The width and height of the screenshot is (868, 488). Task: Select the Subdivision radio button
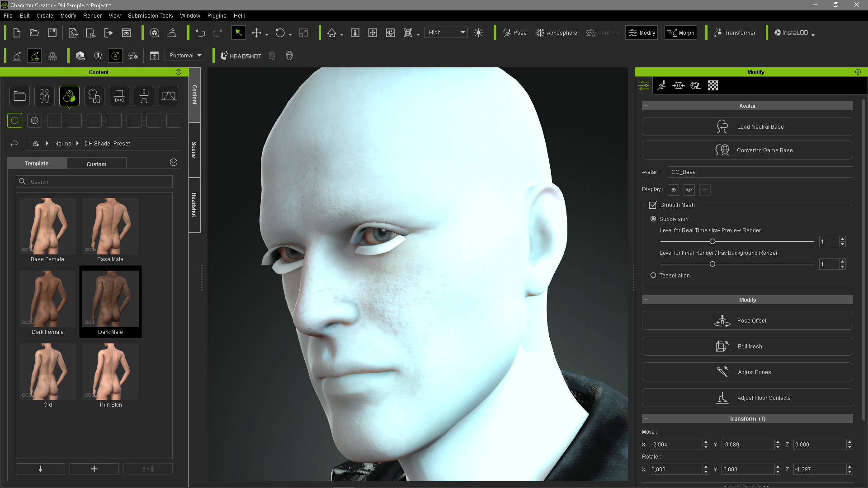(653, 219)
